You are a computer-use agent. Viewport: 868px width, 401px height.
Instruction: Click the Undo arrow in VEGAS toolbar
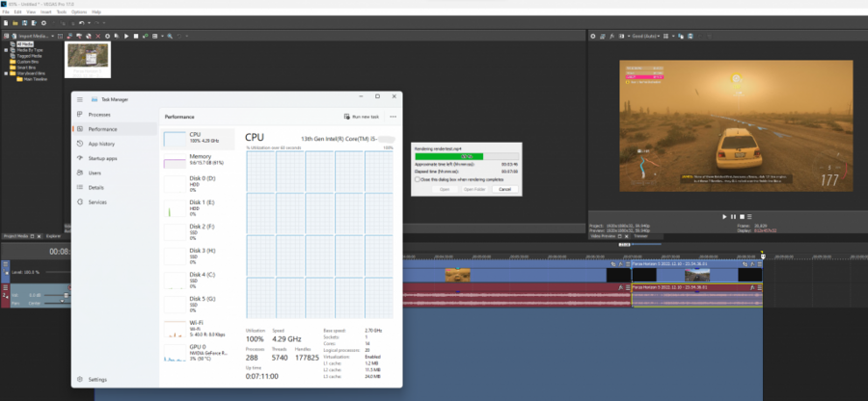(x=81, y=23)
